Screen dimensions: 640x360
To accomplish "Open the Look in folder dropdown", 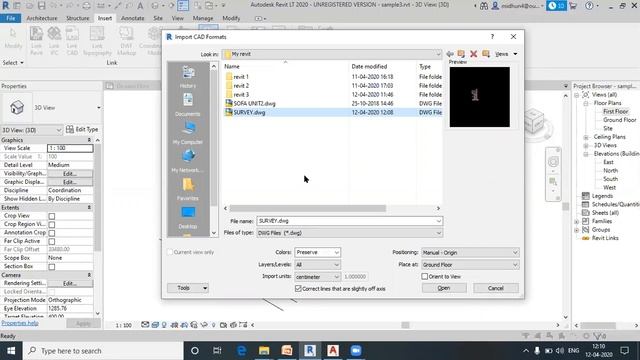I will [332, 54].
